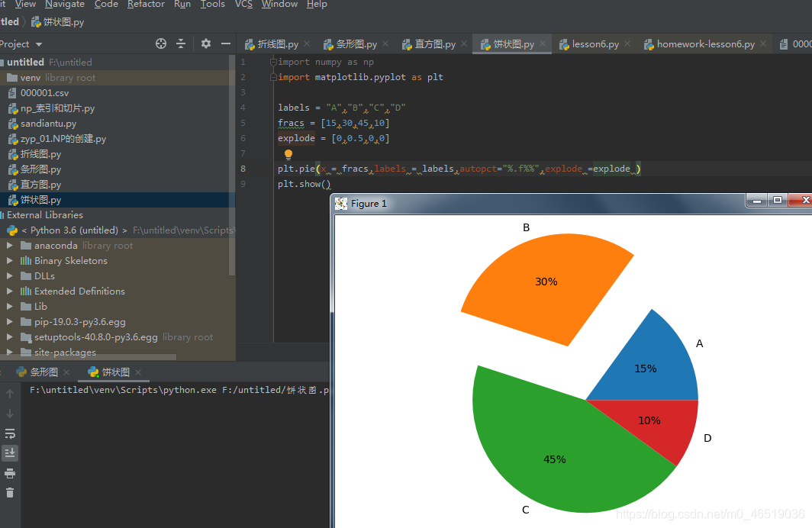Close the 条形图.py editor tab

tap(386, 44)
